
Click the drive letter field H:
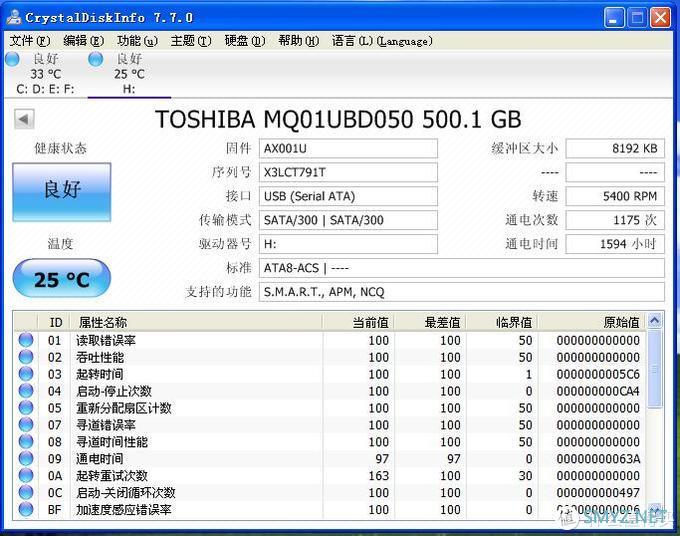pos(348,244)
